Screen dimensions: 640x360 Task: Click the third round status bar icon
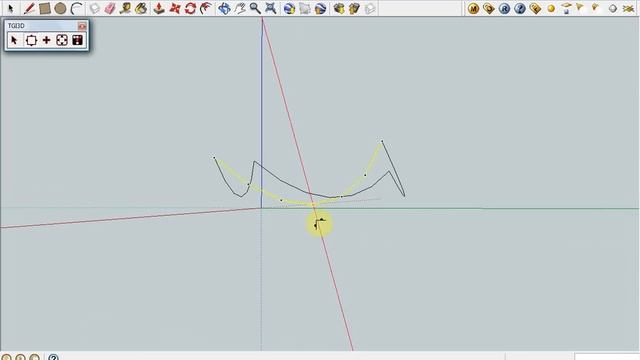pyautogui.click(x=34, y=358)
